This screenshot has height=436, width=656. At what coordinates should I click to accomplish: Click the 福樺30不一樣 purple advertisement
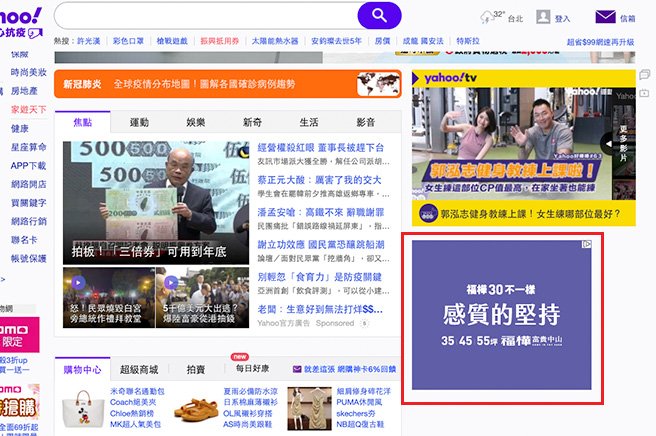[x=502, y=315]
